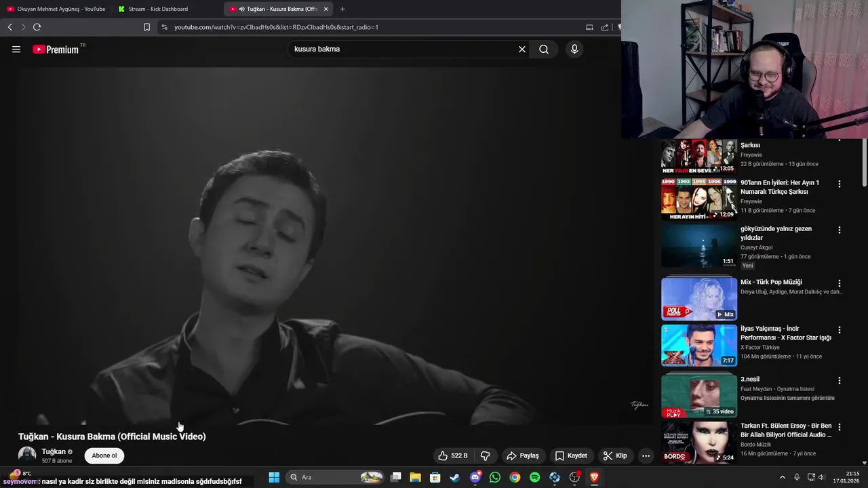Image resolution: width=868 pixels, height=488 pixels.
Task: Click the Klip clip button
Action: pyautogui.click(x=615, y=455)
